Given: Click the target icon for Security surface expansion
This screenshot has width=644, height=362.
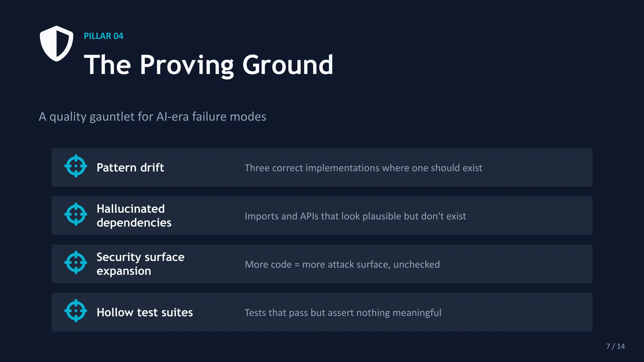Looking at the screenshot, I should pyautogui.click(x=76, y=263).
